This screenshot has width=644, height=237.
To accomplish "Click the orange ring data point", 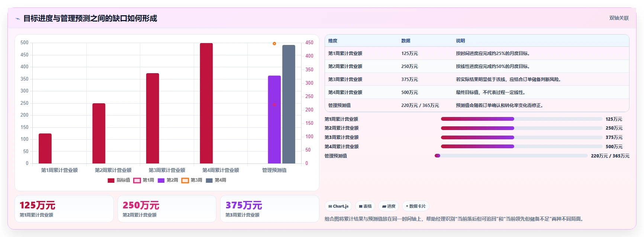I will click(x=274, y=43).
